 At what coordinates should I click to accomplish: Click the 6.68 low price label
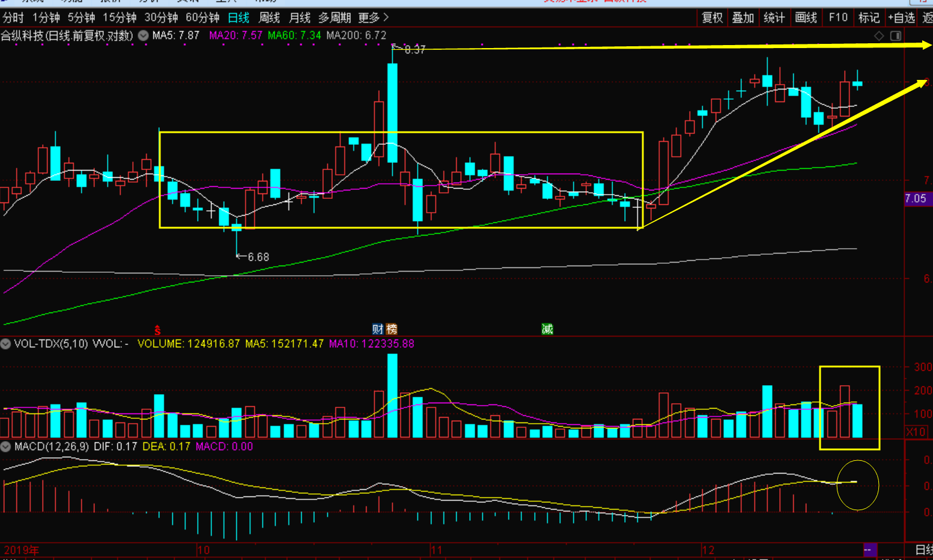pyautogui.click(x=258, y=257)
